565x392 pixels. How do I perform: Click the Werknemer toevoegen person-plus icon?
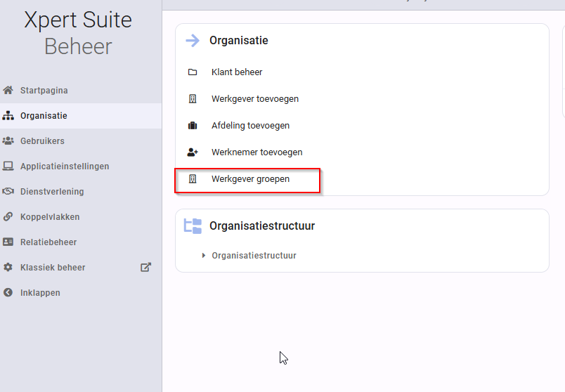pyautogui.click(x=193, y=152)
